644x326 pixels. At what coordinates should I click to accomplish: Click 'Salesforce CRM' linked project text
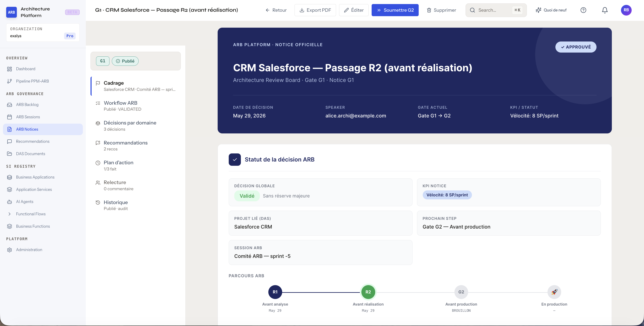click(253, 227)
